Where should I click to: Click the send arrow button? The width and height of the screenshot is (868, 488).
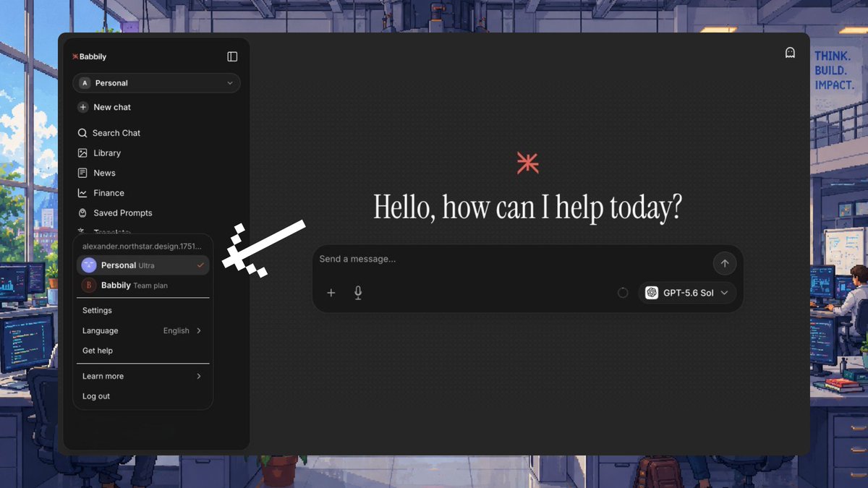tap(725, 264)
